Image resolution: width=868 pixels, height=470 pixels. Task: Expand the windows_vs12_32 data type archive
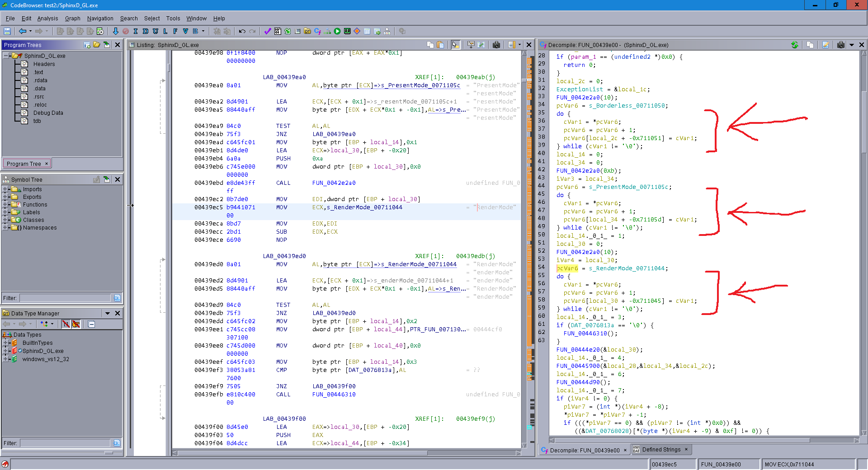point(5,359)
